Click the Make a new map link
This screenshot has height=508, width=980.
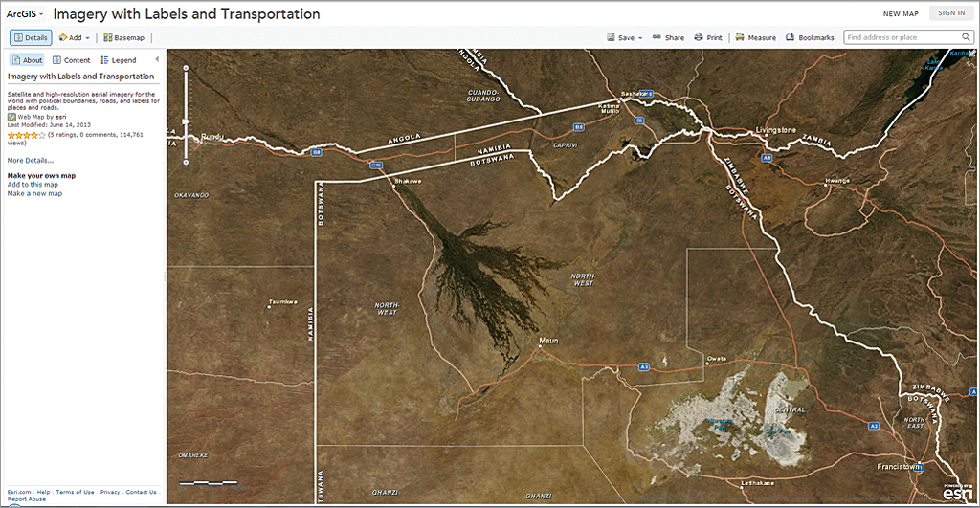pyautogui.click(x=34, y=193)
